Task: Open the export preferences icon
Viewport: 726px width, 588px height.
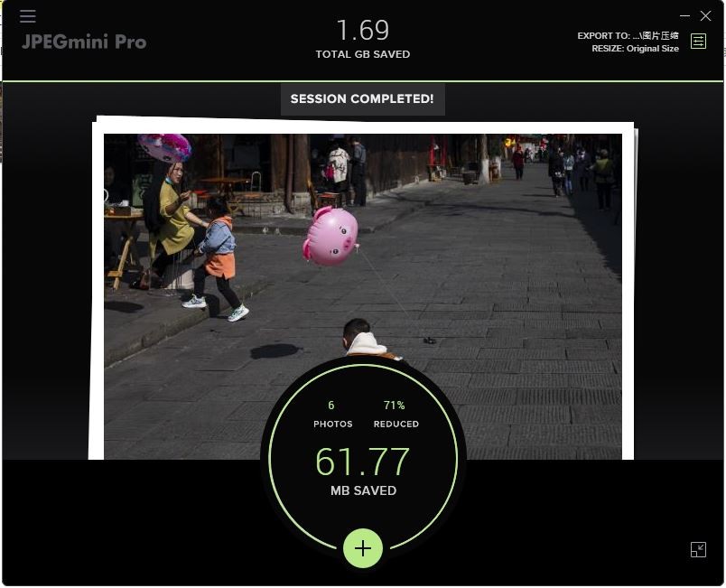Action: click(x=698, y=42)
